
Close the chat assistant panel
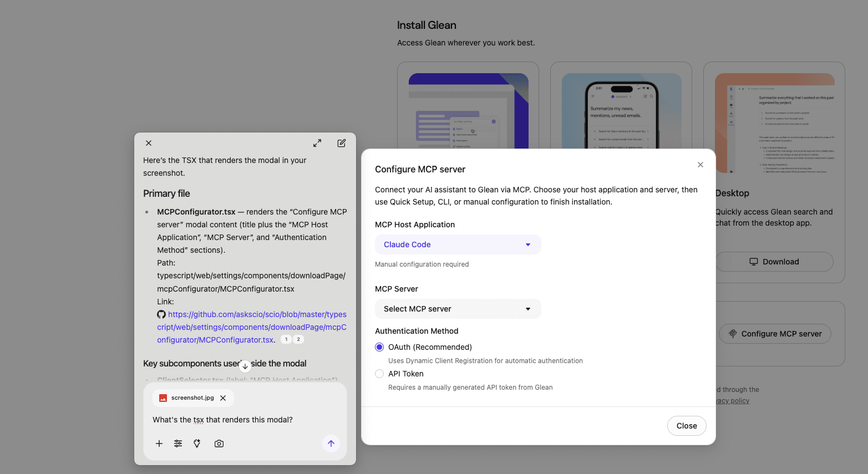click(x=149, y=143)
